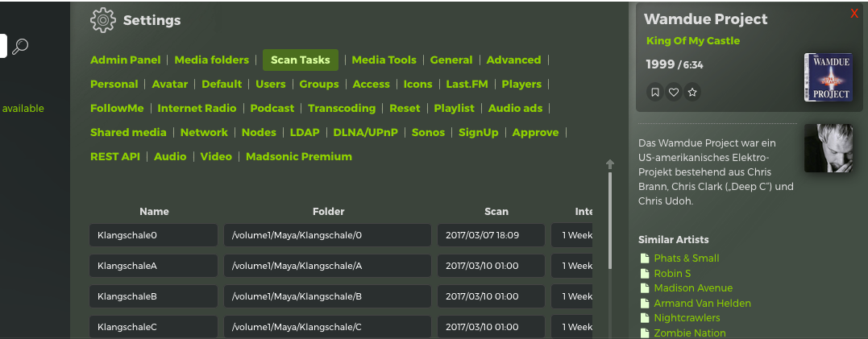Edit the Klangschale0 name field

[153, 235]
